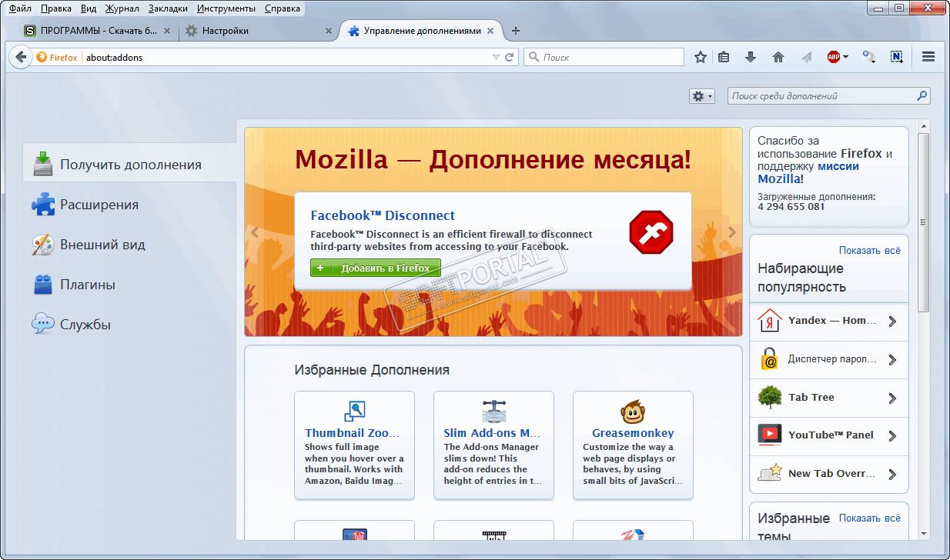Open the URL history dropdown arrow
The height and width of the screenshot is (560, 950).
[496, 57]
